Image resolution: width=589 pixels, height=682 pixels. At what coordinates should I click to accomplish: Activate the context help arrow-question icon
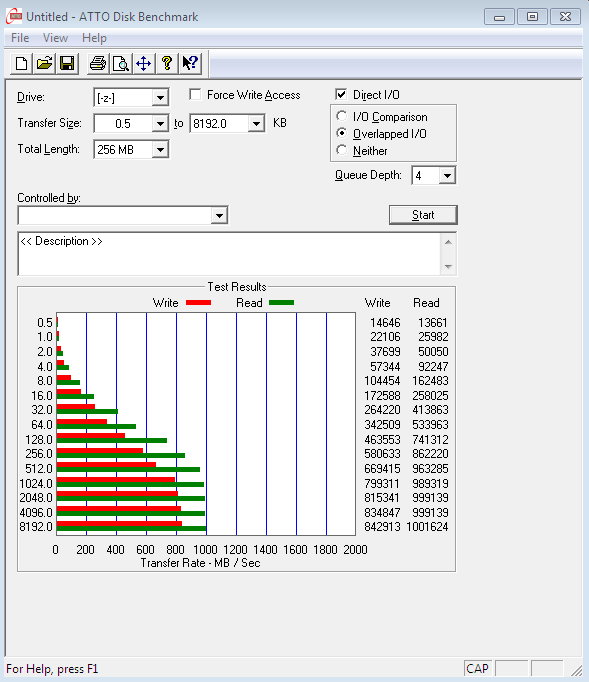click(190, 64)
